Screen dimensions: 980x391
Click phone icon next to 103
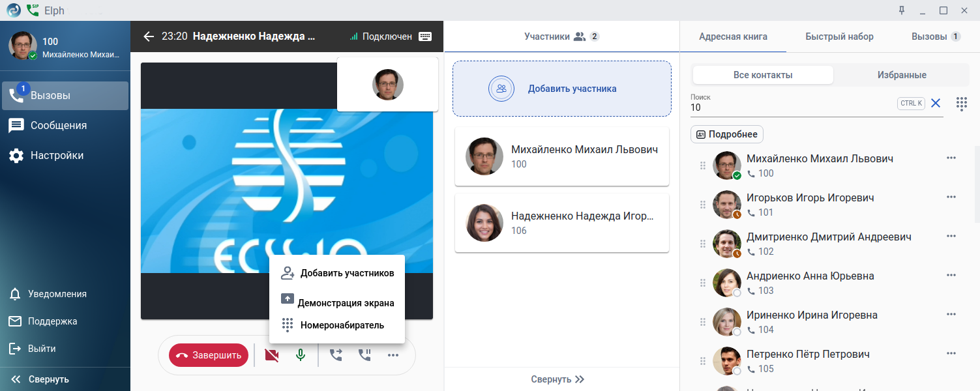click(x=751, y=291)
